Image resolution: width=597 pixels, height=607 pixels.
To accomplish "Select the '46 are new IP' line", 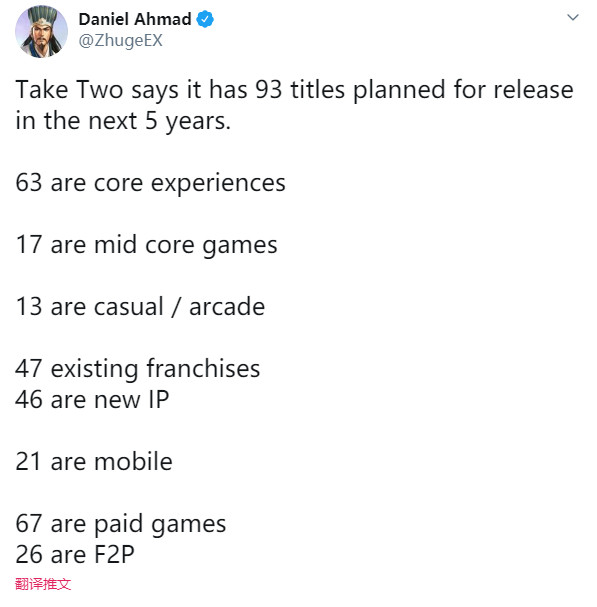I will tap(92, 400).
